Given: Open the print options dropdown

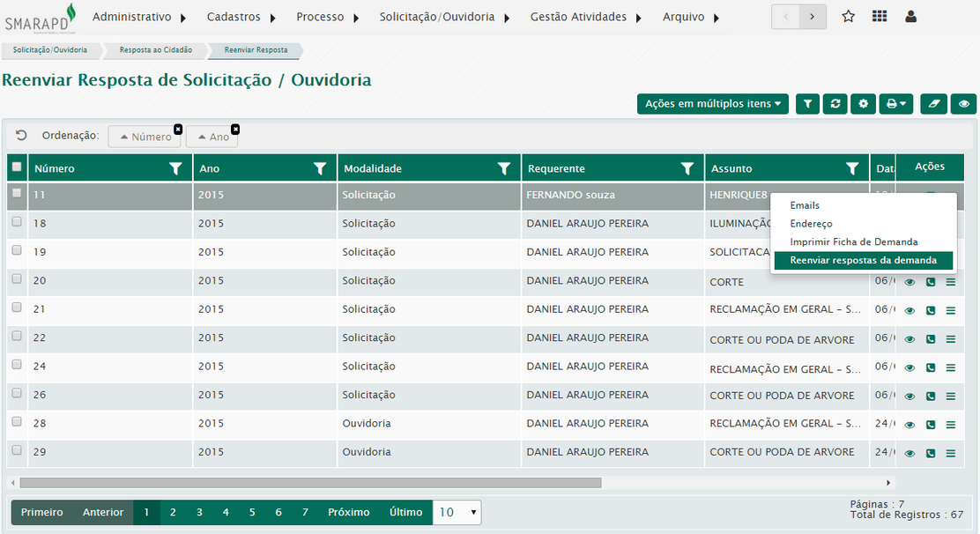Looking at the screenshot, I should pyautogui.click(x=896, y=104).
